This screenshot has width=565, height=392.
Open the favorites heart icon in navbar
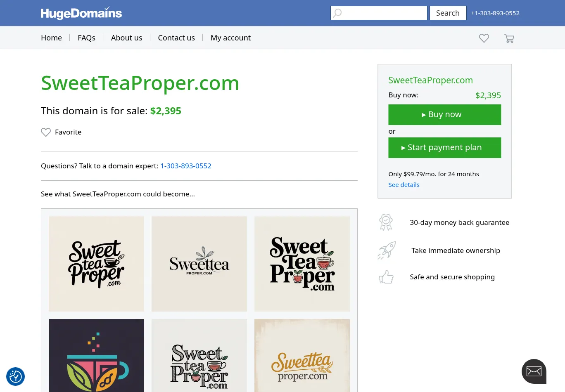[484, 38]
